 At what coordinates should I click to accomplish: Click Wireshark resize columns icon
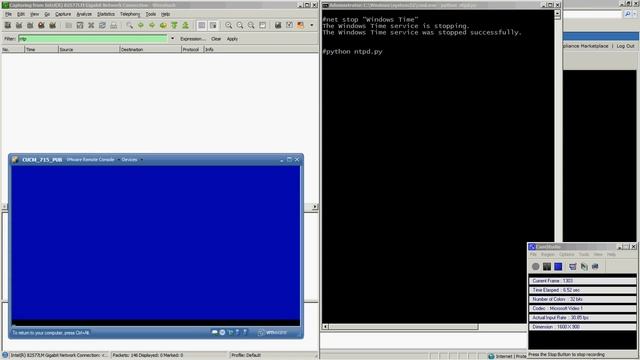262,25
